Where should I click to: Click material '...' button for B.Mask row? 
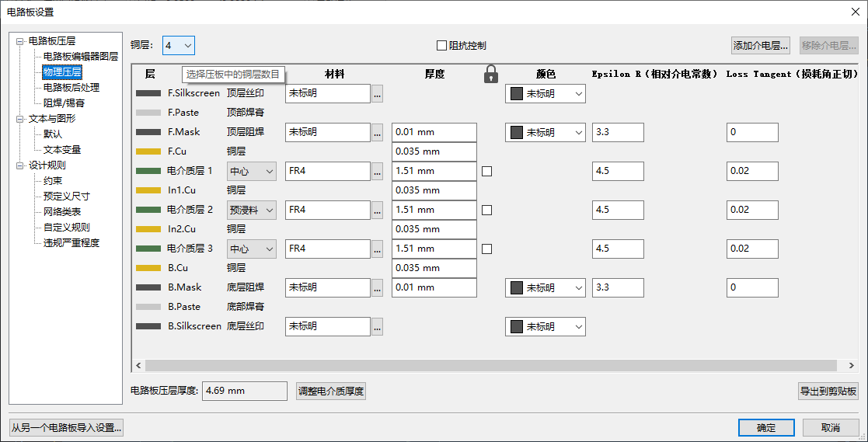point(377,287)
